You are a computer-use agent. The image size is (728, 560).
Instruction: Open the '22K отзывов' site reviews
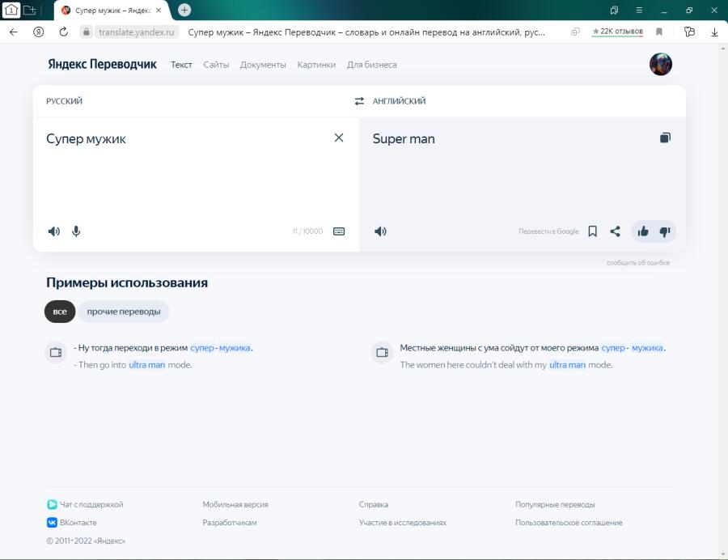pos(617,31)
